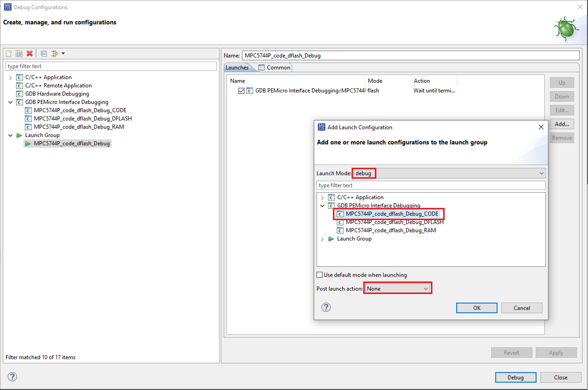Screen dimensions: 588x390
Task: Switch to the Common tab
Action: [275, 67]
